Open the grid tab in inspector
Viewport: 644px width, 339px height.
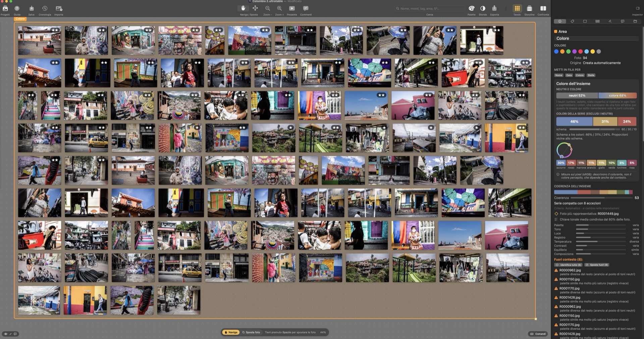click(x=597, y=21)
